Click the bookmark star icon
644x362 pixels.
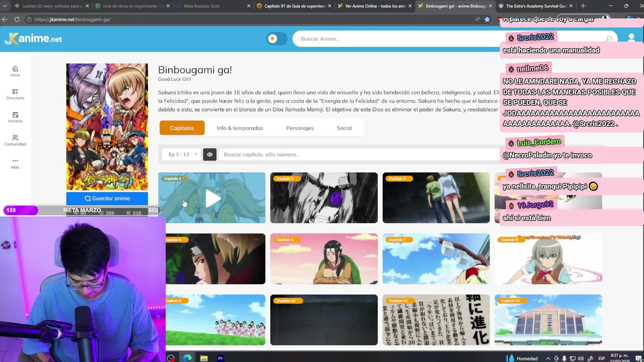(487, 19)
